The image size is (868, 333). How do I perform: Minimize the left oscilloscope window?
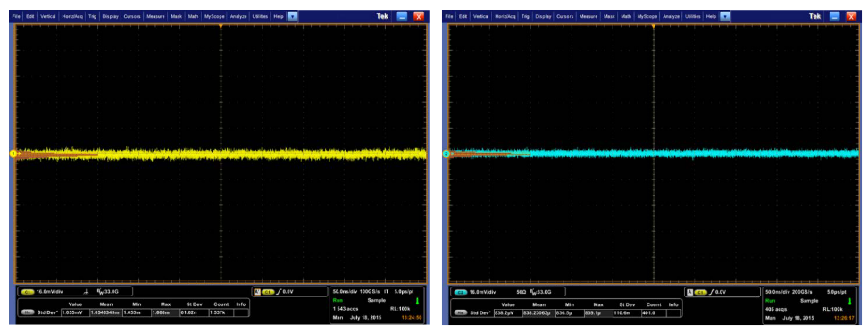(402, 17)
